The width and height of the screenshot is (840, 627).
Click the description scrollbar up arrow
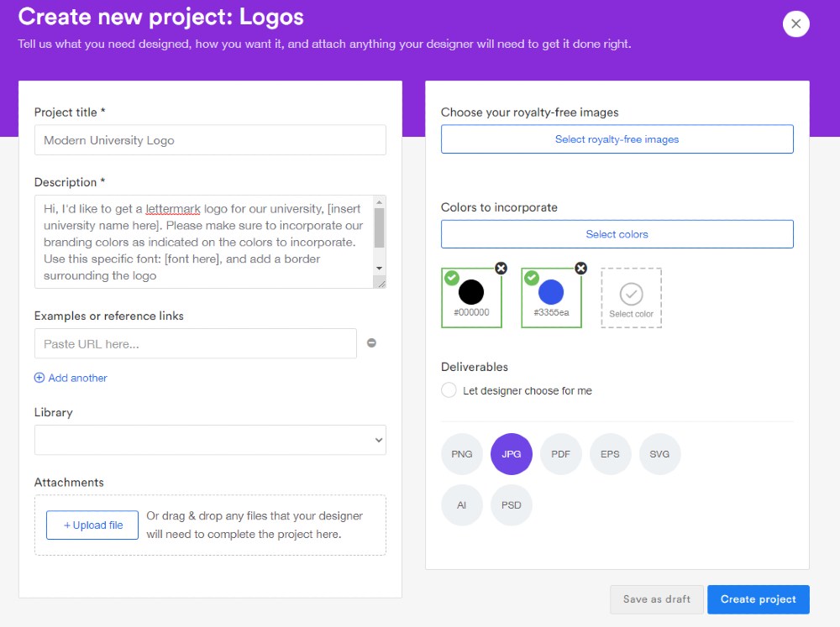click(x=380, y=202)
